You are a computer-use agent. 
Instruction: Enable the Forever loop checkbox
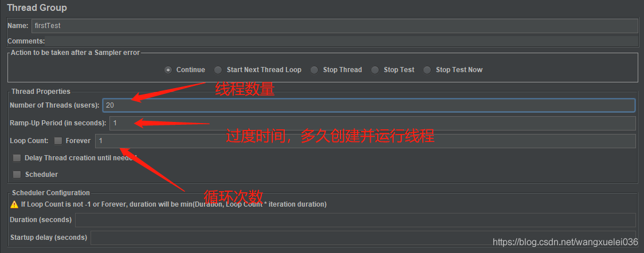coord(58,141)
